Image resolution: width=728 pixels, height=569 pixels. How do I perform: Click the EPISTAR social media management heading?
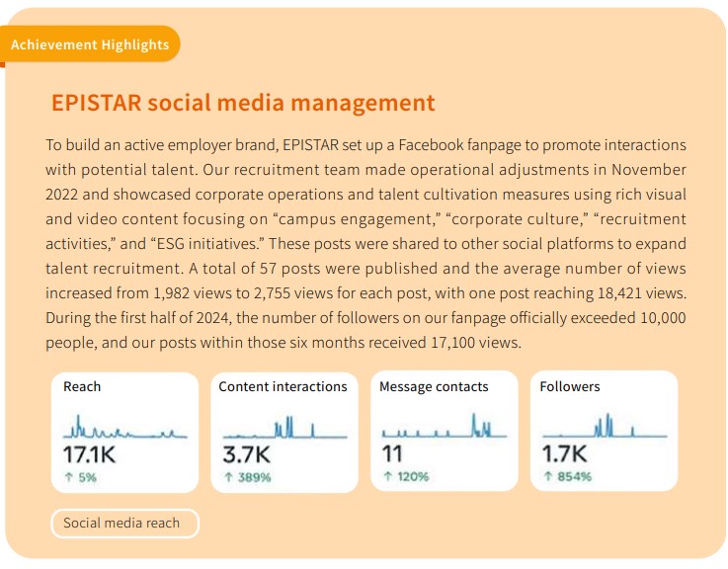tap(243, 103)
